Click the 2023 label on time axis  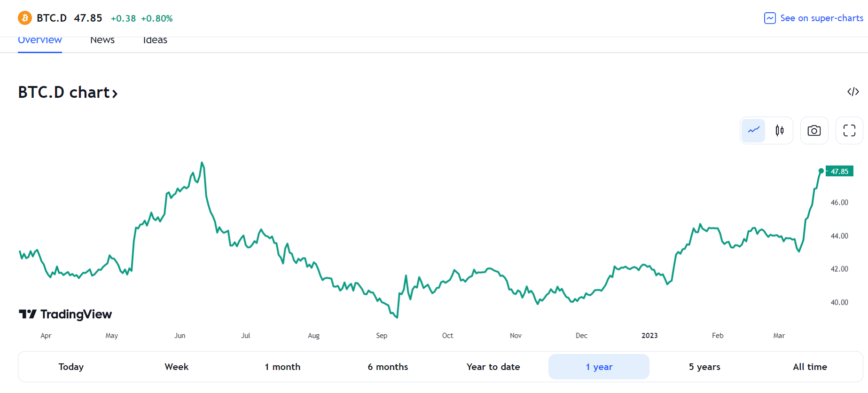pyautogui.click(x=649, y=336)
